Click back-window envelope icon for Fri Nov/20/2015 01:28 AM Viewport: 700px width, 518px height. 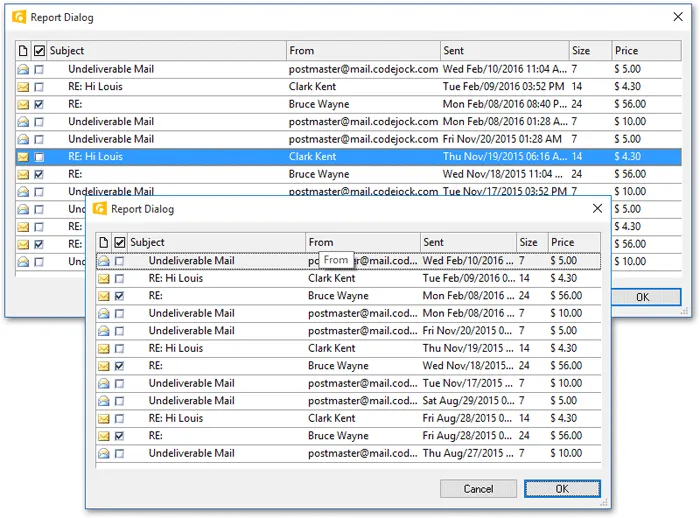(x=23, y=139)
